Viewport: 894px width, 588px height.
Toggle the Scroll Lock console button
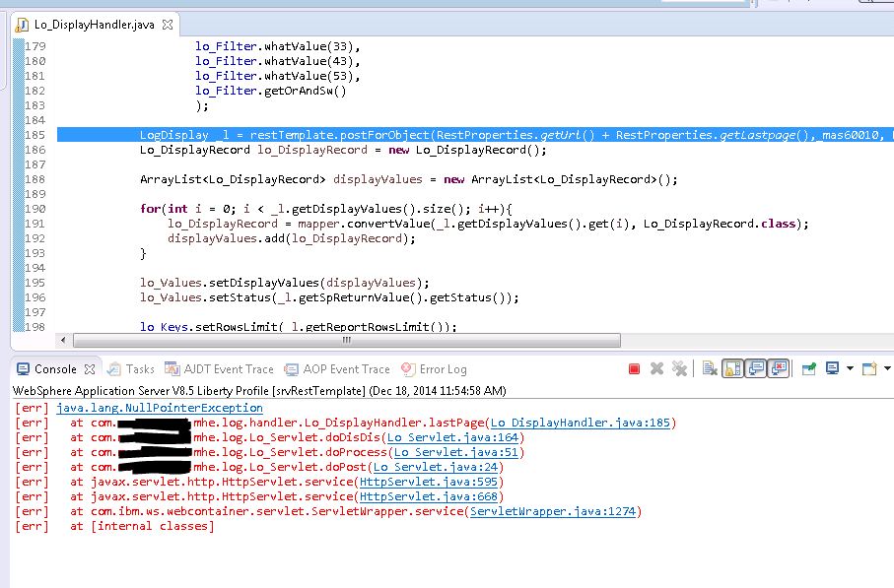pyautogui.click(x=732, y=368)
